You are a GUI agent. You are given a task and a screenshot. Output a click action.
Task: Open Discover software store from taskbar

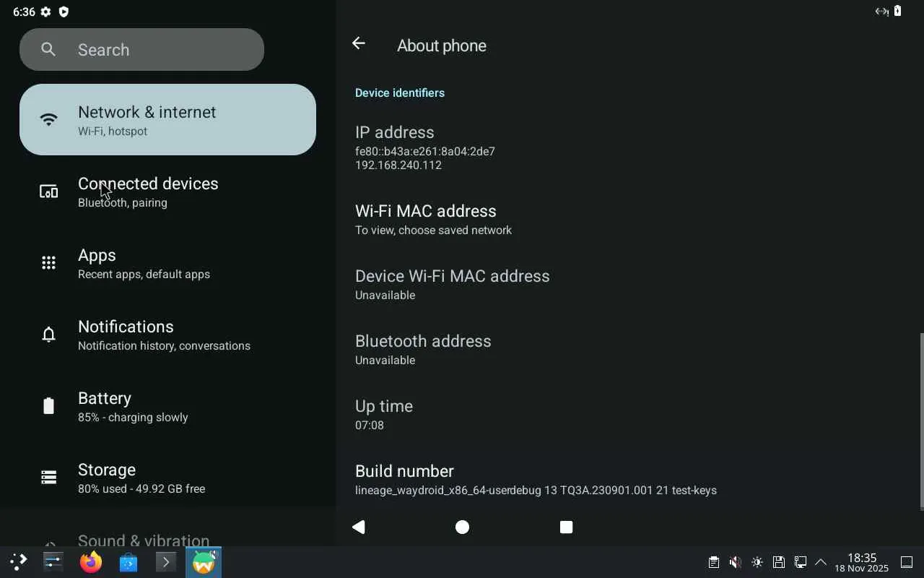click(x=128, y=562)
